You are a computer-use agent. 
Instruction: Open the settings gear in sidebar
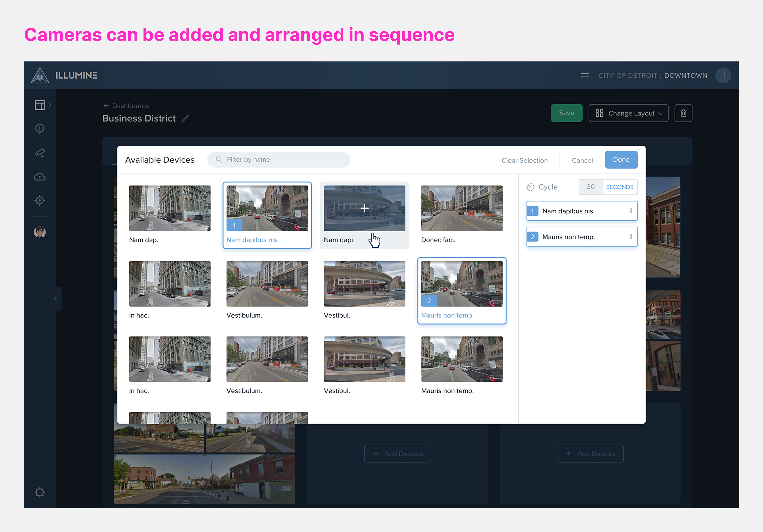pyautogui.click(x=40, y=492)
